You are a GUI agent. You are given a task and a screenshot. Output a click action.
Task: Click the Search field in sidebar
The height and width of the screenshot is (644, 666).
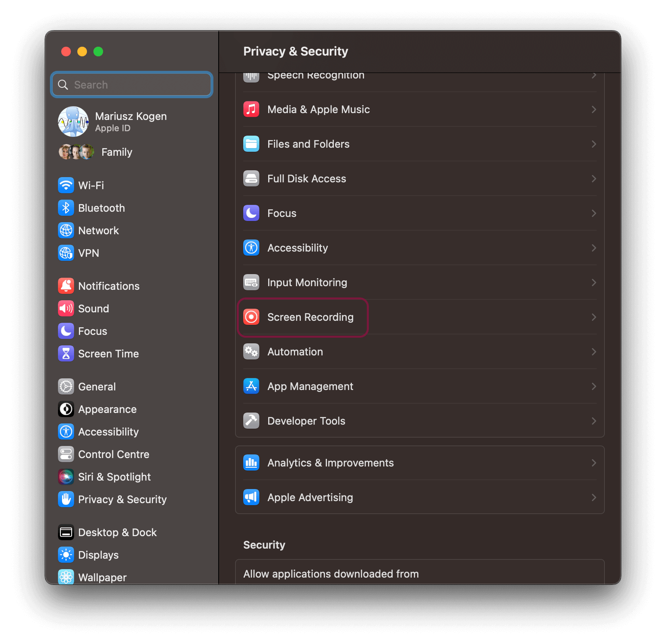coord(137,85)
